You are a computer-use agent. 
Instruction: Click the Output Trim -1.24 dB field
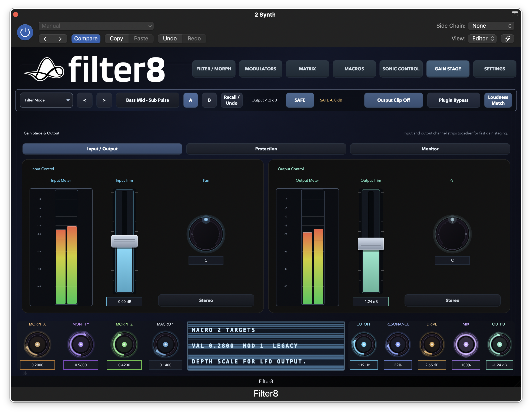pos(370,301)
